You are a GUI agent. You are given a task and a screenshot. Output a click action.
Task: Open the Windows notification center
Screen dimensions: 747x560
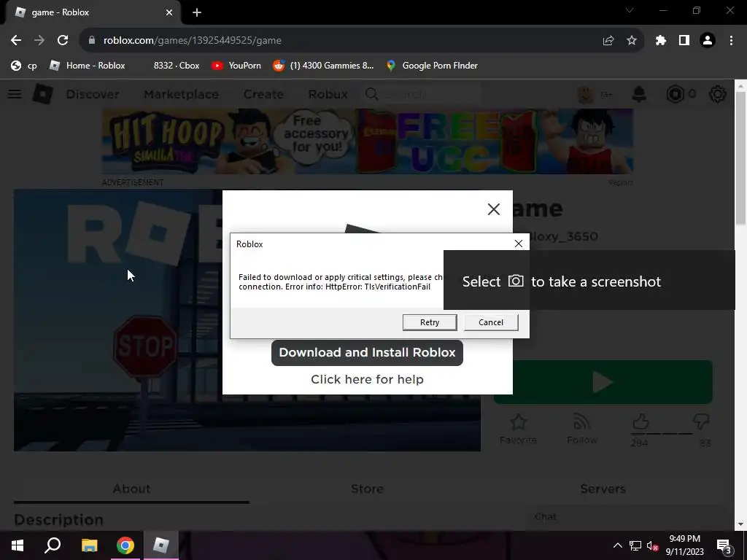pyautogui.click(x=724, y=545)
